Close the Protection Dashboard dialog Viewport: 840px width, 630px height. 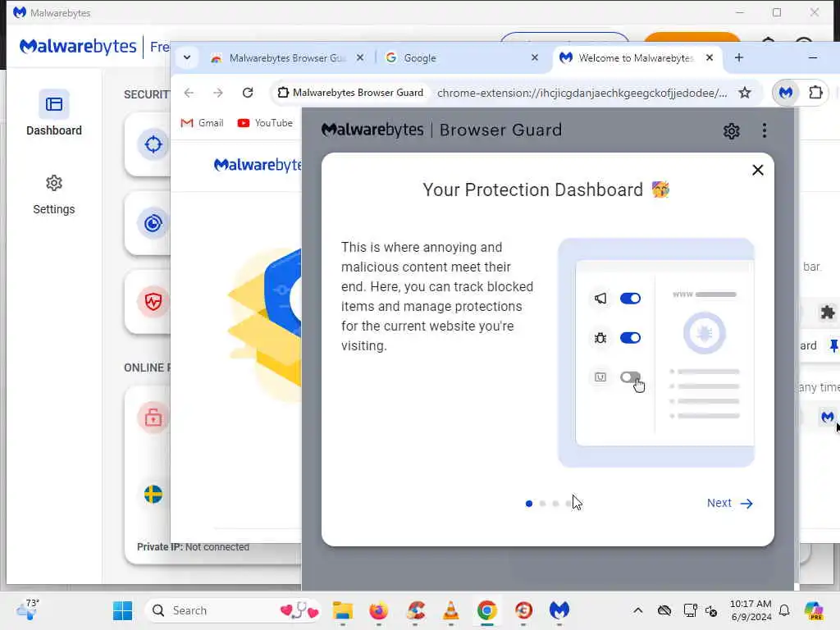[757, 170]
